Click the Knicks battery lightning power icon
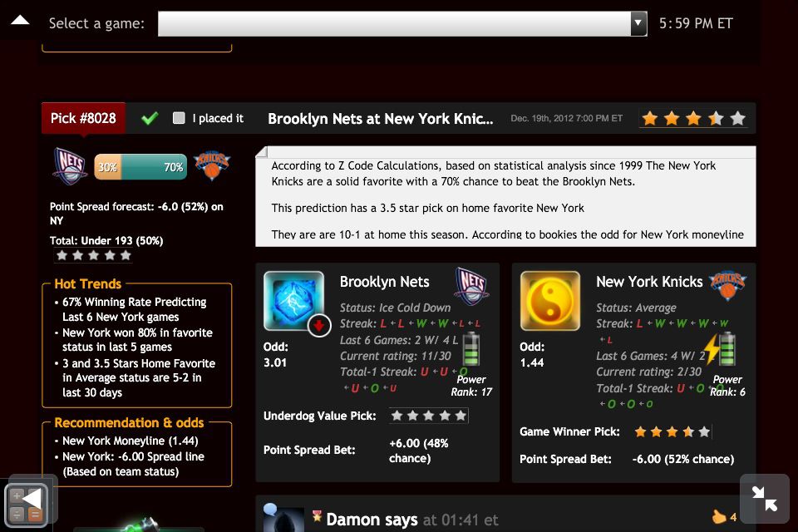This screenshot has width=798, height=532. click(722, 349)
